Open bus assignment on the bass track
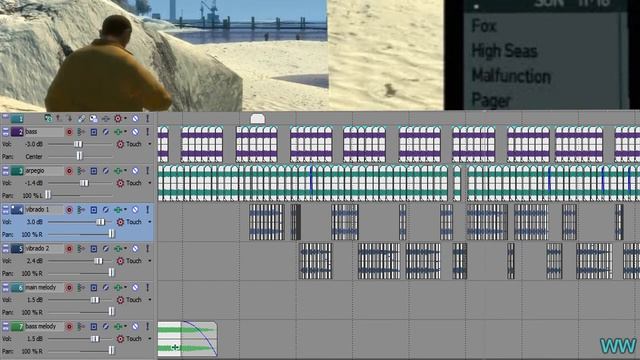This screenshot has width=640, height=360. pyautogui.click(x=93, y=132)
